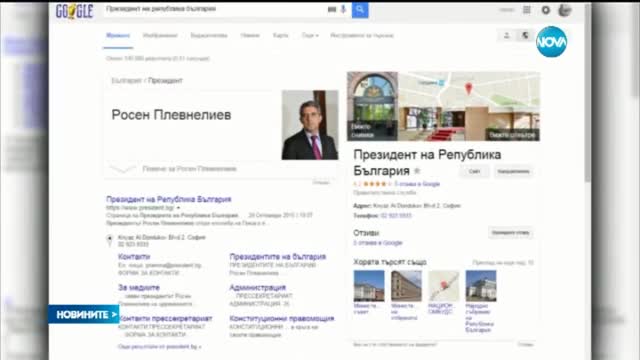Open dropdown arrow beside president.bg URL
This screenshot has width=640, height=360.
coord(178,208)
